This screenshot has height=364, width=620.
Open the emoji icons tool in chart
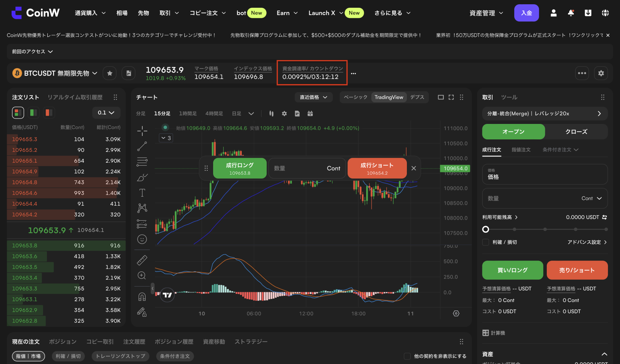142,239
